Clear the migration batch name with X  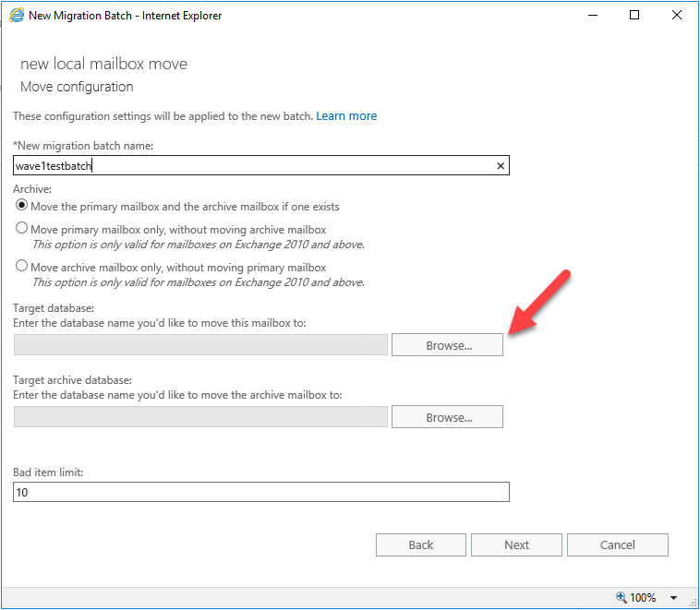click(501, 166)
